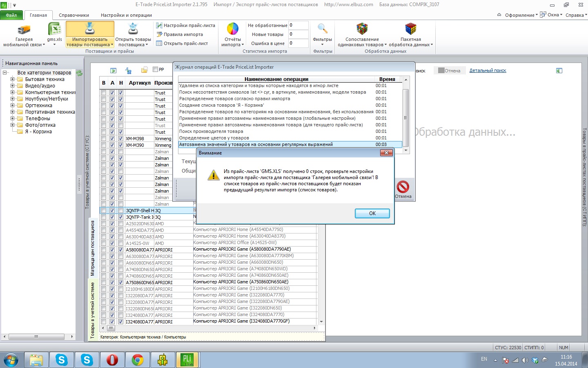Close the Внимание warning dialog
The width and height of the screenshot is (588, 368).
pyautogui.click(x=386, y=153)
